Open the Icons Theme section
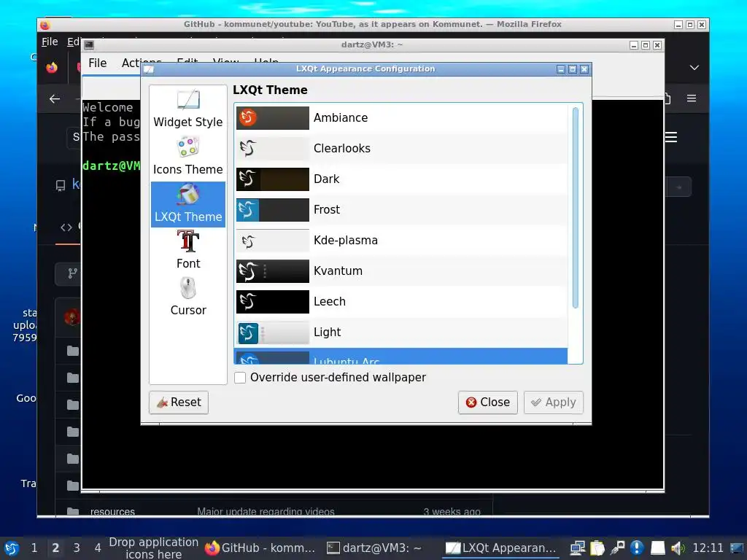The width and height of the screenshot is (747, 560). point(187,156)
